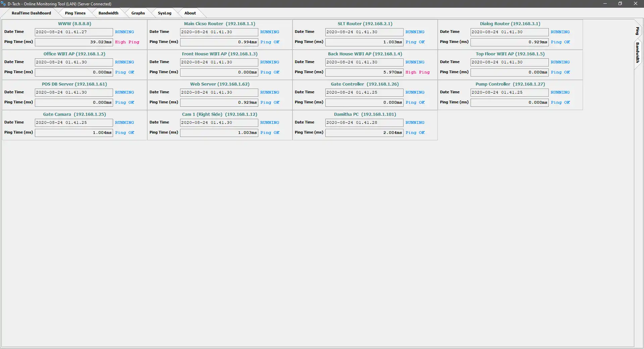Click the D-Tech app icon in title bar

tap(3, 4)
